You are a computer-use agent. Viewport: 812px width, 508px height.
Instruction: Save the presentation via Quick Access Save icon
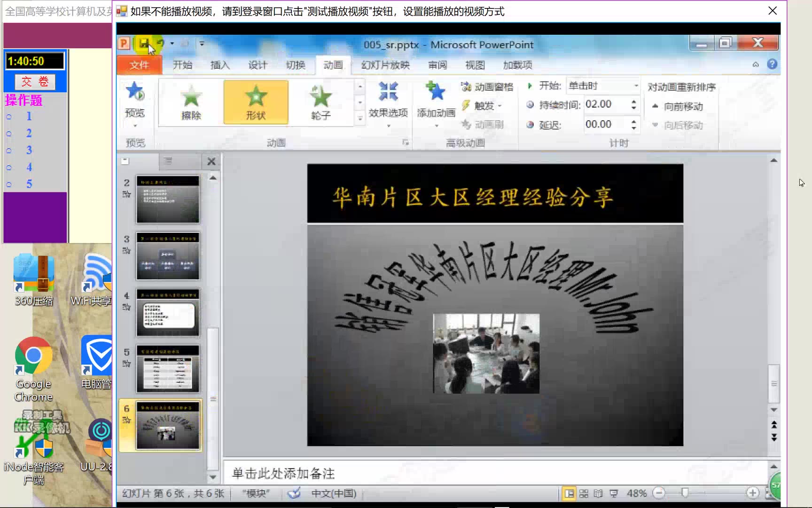tap(143, 43)
